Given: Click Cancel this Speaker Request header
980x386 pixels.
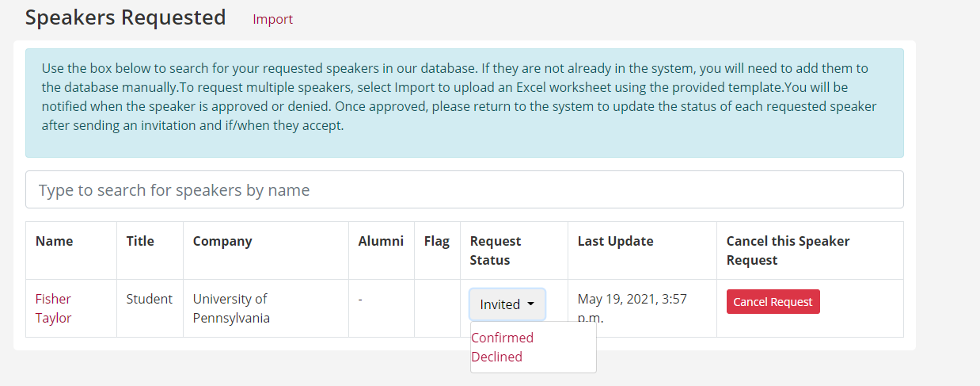Looking at the screenshot, I should point(788,250).
